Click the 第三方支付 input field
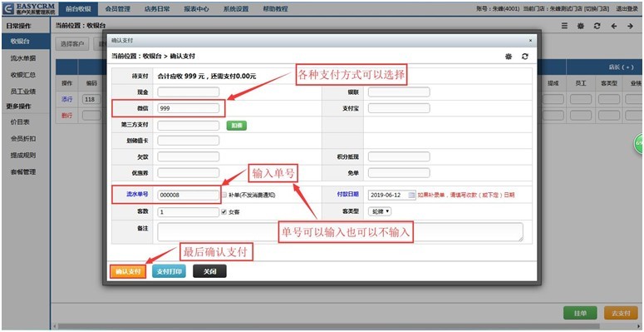 tap(189, 126)
